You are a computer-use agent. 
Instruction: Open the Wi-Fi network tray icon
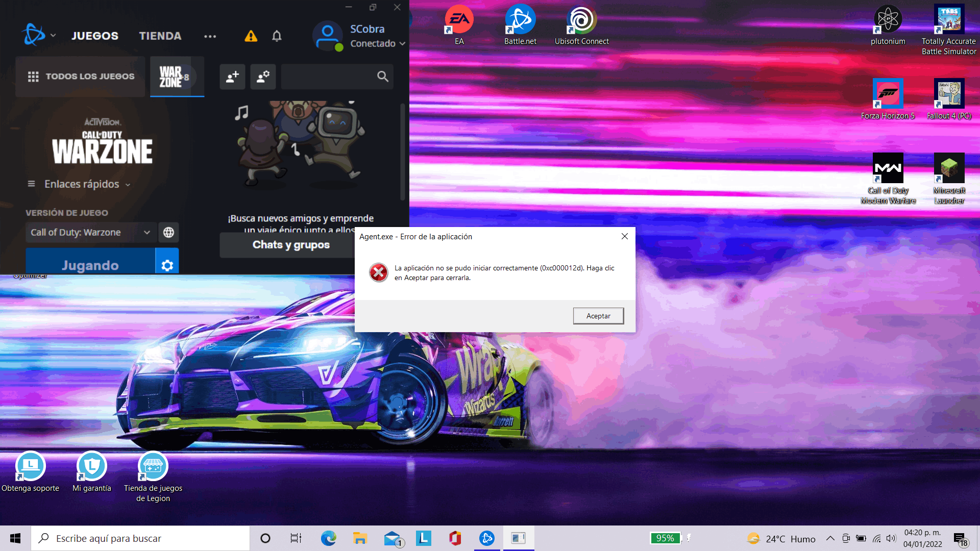point(876,538)
